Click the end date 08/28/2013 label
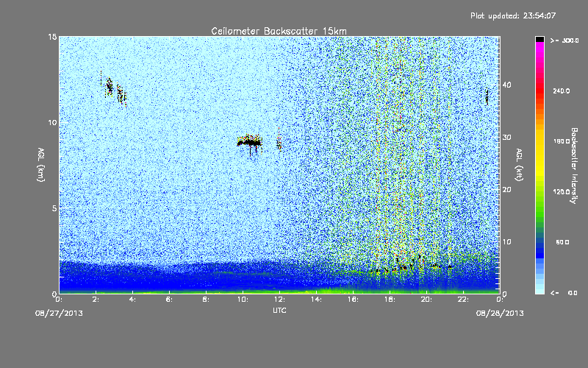 [500, 314]
